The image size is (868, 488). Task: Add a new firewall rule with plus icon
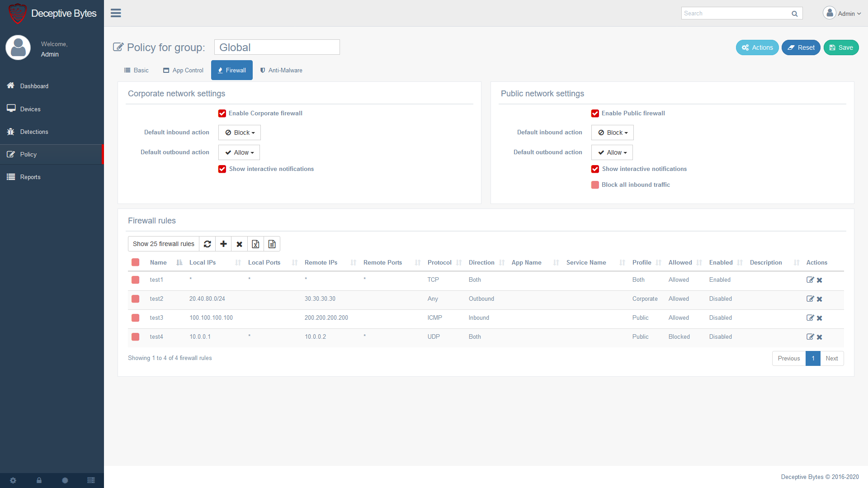[223, 244]
